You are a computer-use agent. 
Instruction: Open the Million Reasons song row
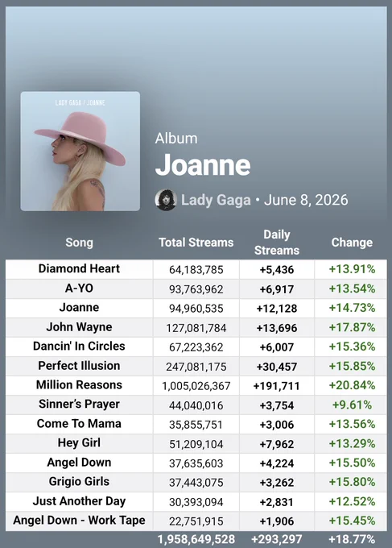[196, 385]
